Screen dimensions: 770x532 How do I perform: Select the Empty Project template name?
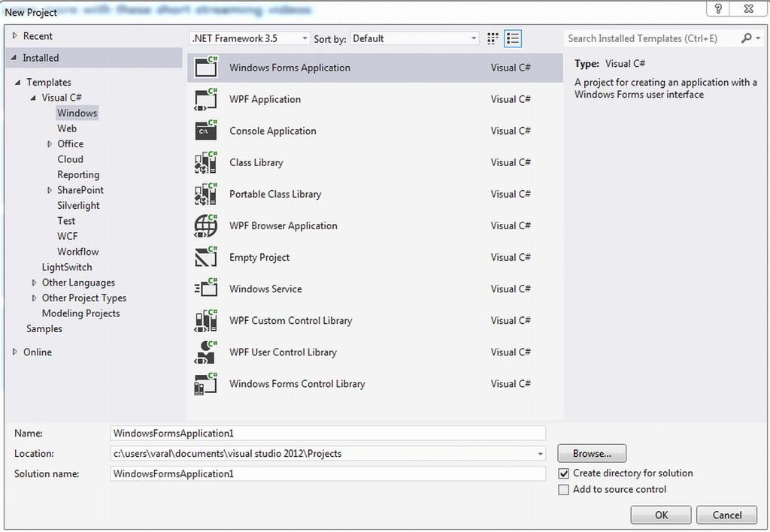(259, 258)
